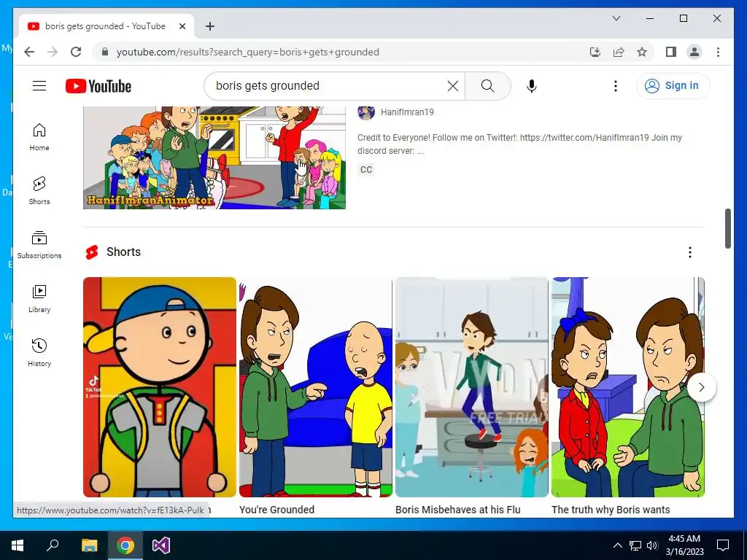Open the You're Grounded short thumbnail
This screenshot has height=560, width=747.
(x=315, y=387)
